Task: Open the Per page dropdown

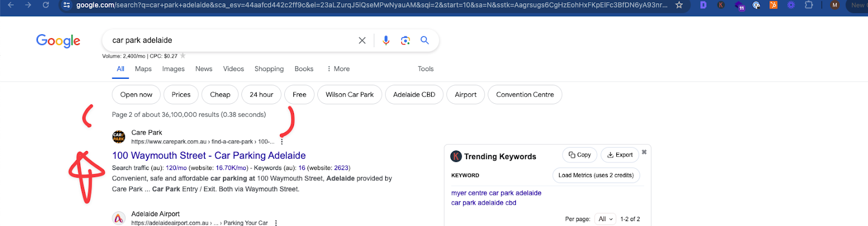Action: coord(605,219)
